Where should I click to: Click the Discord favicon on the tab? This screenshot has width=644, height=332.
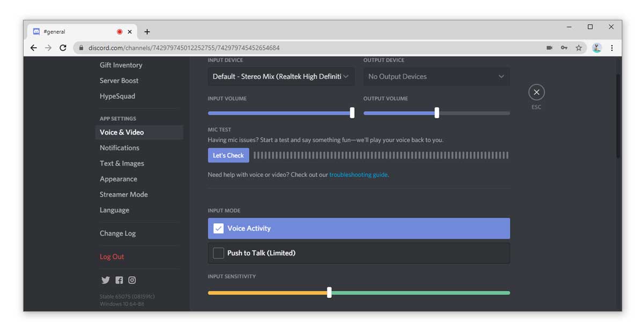pyautogui.click(x=36, y=32)
